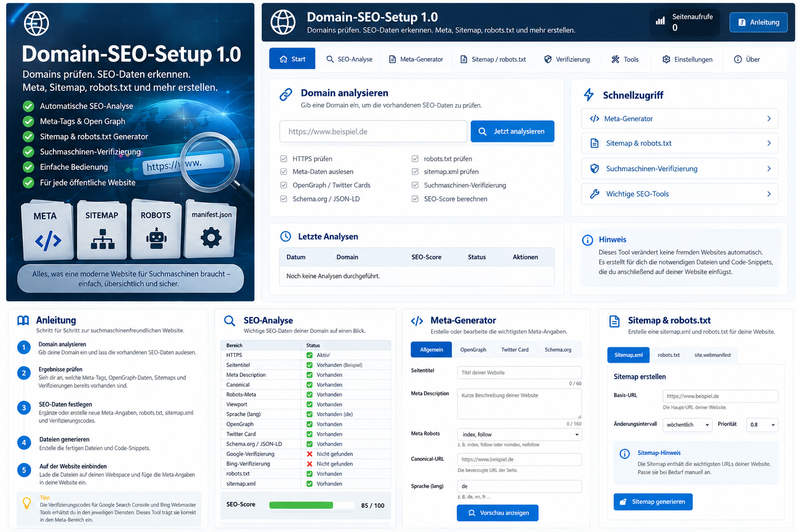The height and width of the screenshot is (532, 798).
Task: Click the lightning icon beside Schnellzugriff
Action: [x=589, y=95]
